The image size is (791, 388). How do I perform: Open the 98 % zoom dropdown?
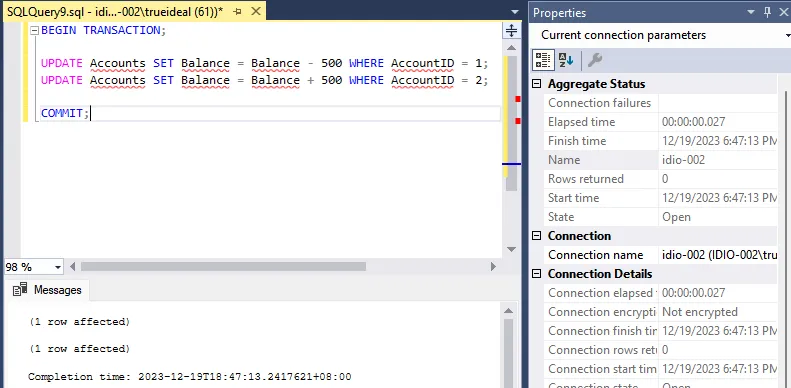58,267
